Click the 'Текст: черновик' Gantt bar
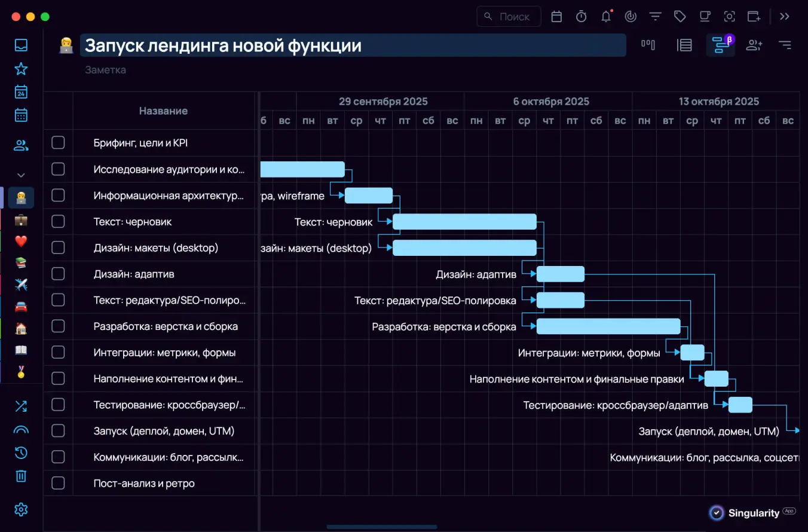The image size is (808, 532). tap(464, 222)
